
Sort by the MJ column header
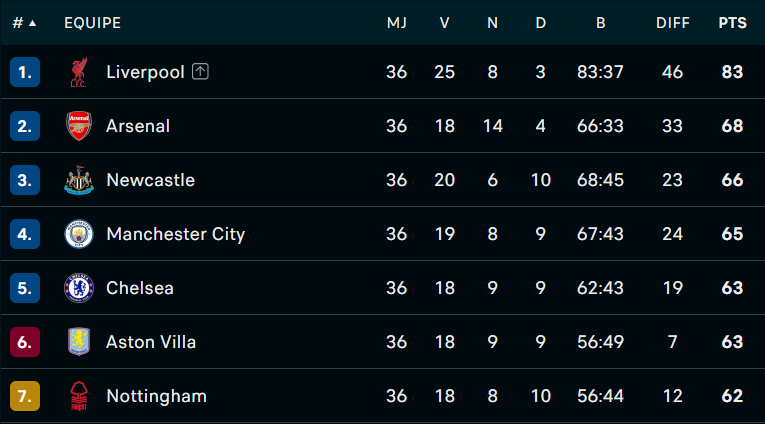point(397,23)
